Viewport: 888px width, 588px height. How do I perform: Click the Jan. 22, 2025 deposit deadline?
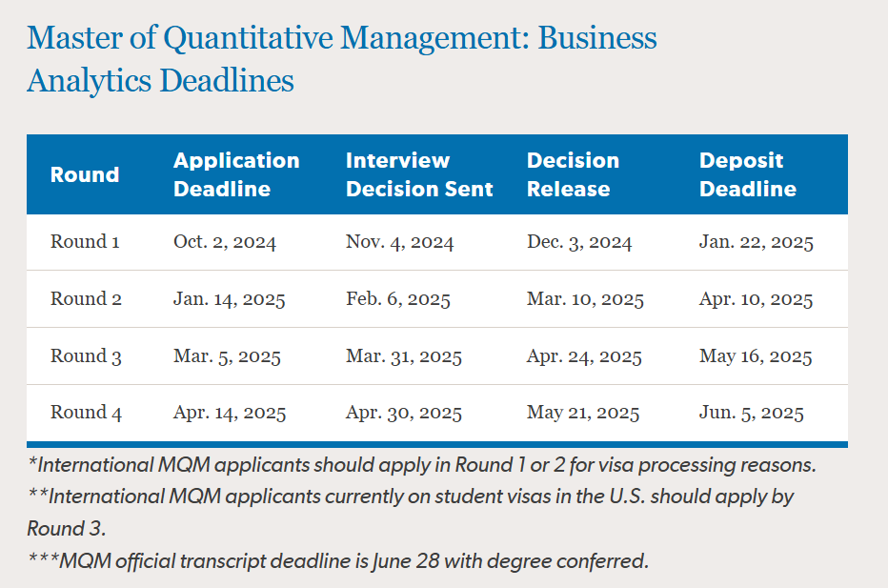point(756,242)
